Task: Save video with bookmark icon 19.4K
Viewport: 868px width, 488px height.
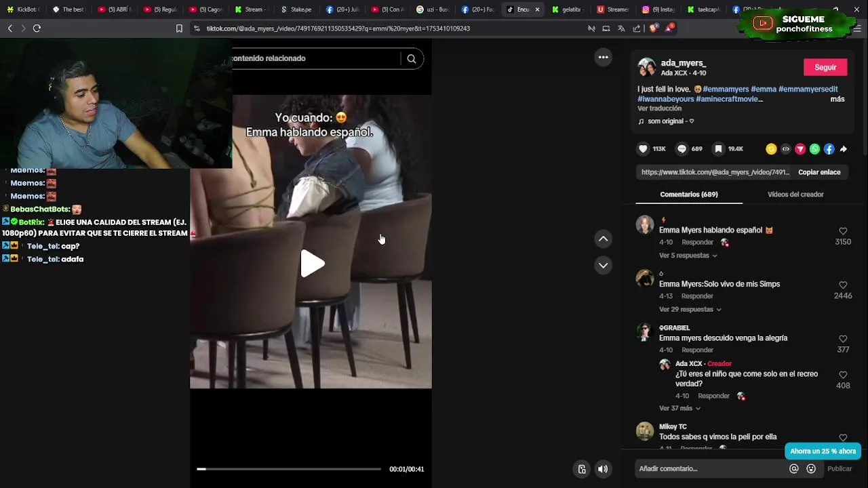Action: [718, 149]
